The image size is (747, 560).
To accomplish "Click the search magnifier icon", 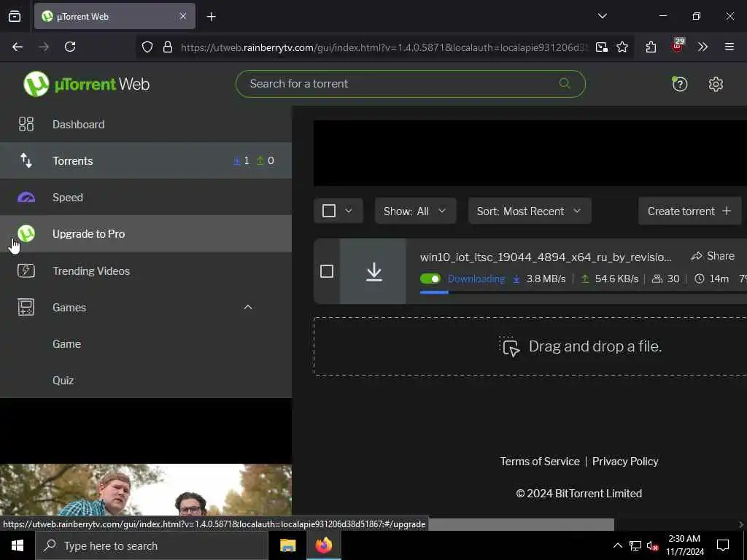I will [x=565, y=83].
